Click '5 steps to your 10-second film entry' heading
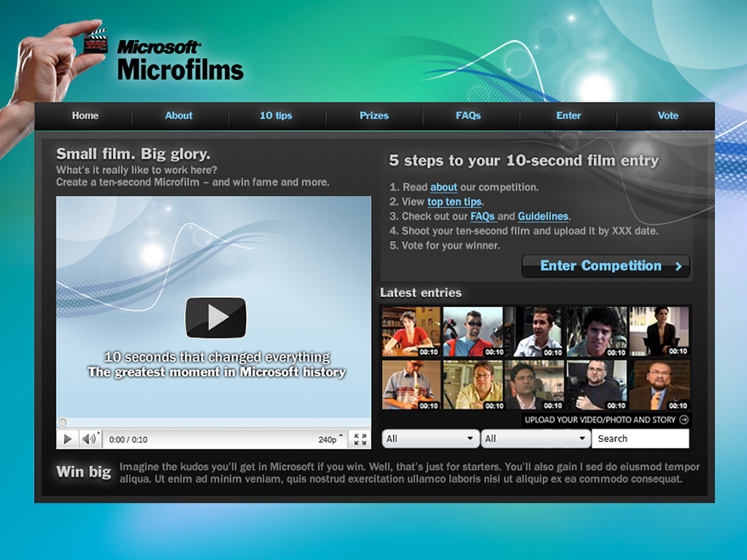Screen dimensions: 747x560 pos(524,160)
